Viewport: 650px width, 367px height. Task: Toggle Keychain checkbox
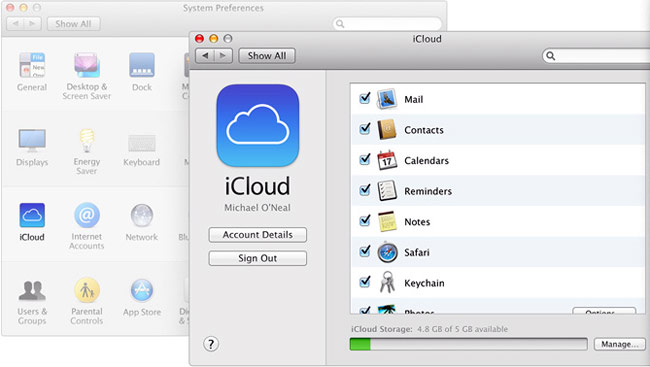[365, 282]
